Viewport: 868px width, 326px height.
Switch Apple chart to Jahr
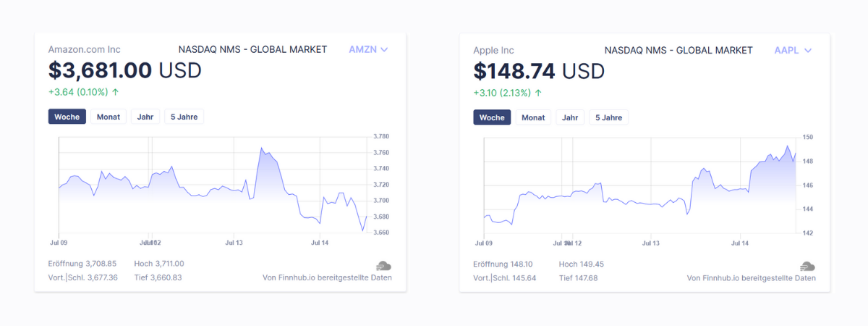pyautogui.click(x=570, y=117)
